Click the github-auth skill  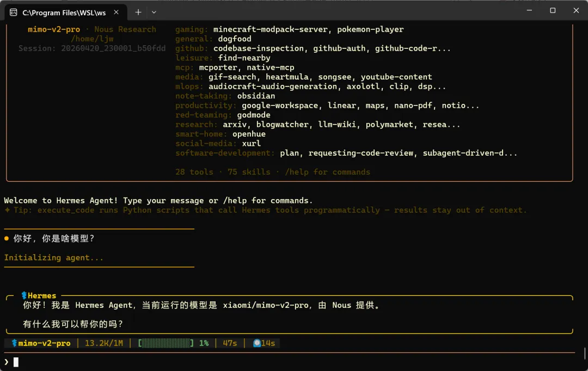[x=339, y=48]
